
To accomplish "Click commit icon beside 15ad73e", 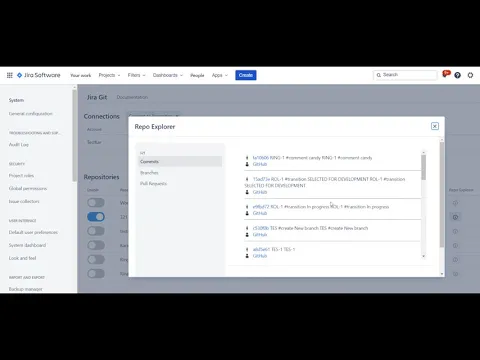I will pos(247,179).
